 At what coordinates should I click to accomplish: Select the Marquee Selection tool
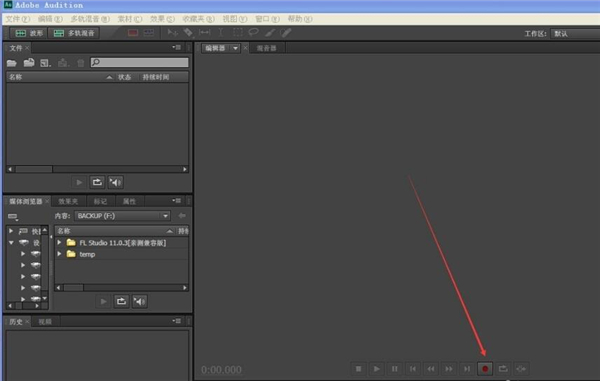click(x=238, y=33)
